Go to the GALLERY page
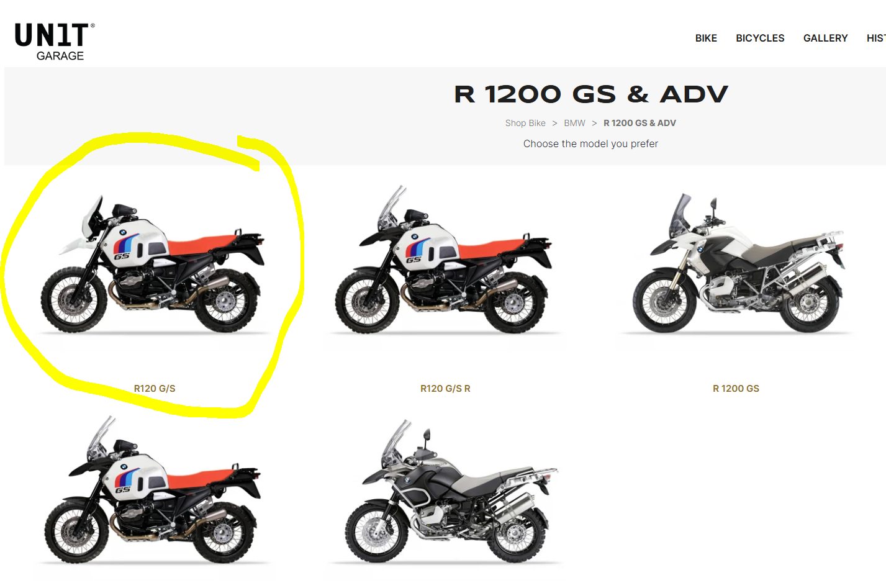This screenshot has height=588, width=886. click(825, 38)
